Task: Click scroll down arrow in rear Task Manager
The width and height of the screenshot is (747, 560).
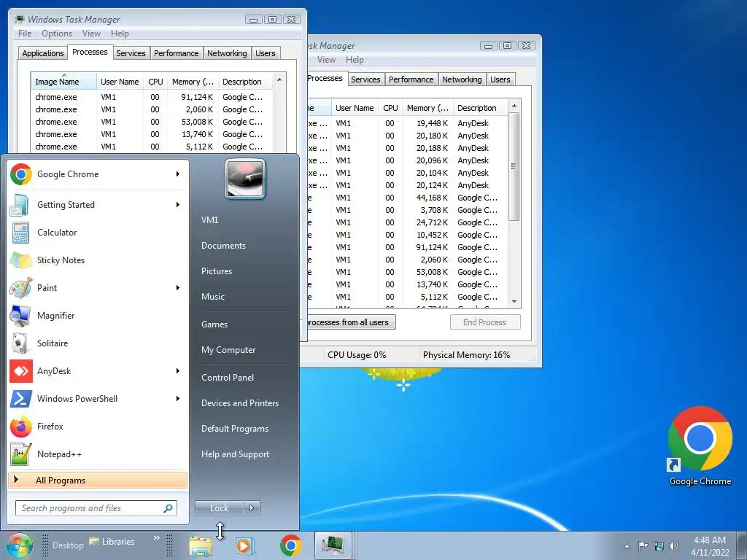Action: click(x=514, y=301)
